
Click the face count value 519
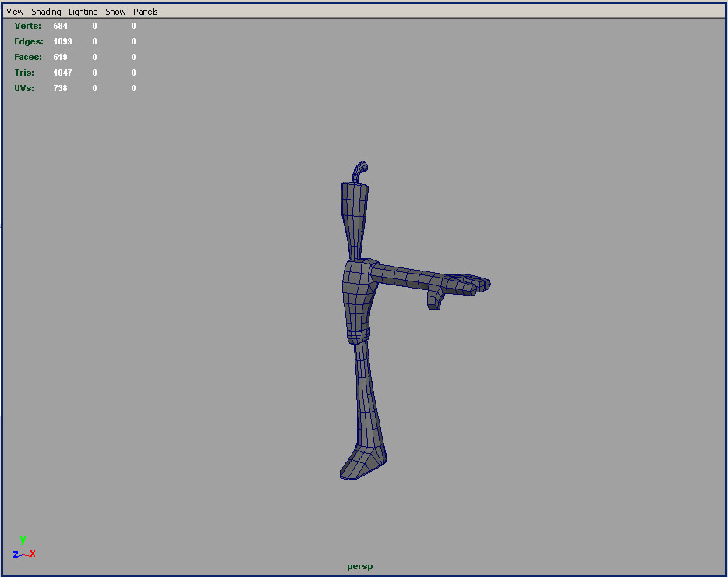[x=60, y=57]
